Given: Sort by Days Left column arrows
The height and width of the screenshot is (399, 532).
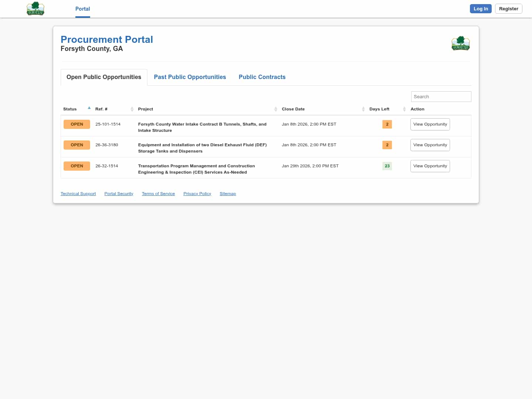Looking at the screenshot, I should (x=404, y=109).
